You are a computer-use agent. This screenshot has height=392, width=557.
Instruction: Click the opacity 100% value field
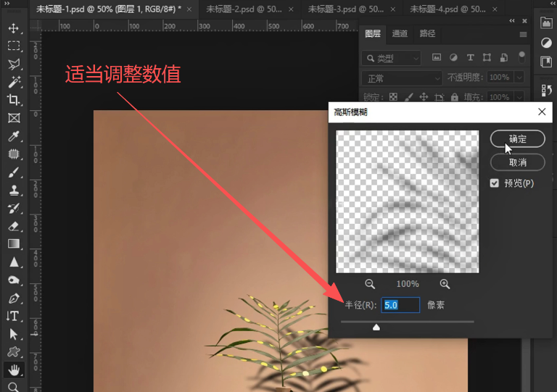(x=500, y=78)
